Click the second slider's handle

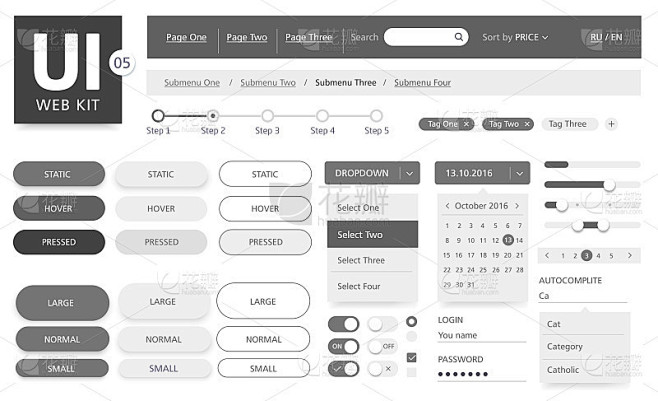(609, 184)
